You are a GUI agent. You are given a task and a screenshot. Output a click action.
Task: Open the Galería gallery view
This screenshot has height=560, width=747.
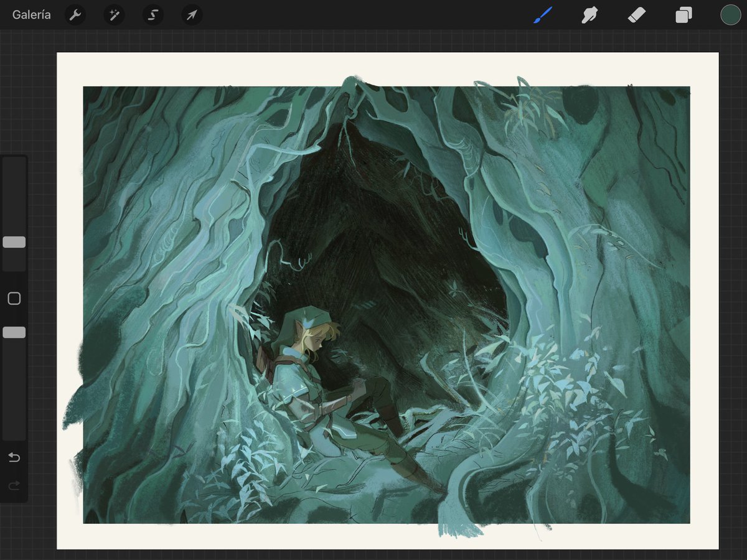click(32, 14)
